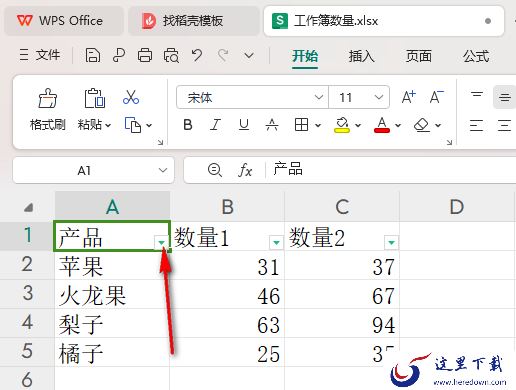The width and height of the screenshot is (516, 390).
Task: Click the cell with value 94
Action: (342, 323)
